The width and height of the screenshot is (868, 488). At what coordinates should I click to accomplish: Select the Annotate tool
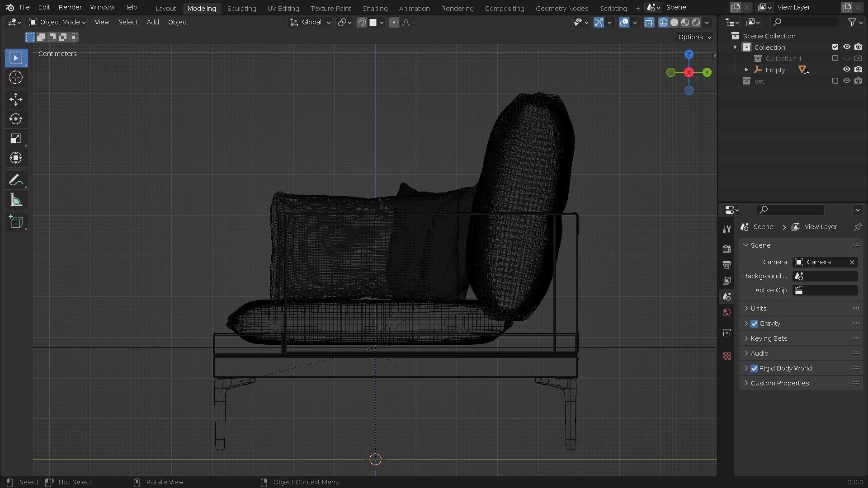pos(16,179)
